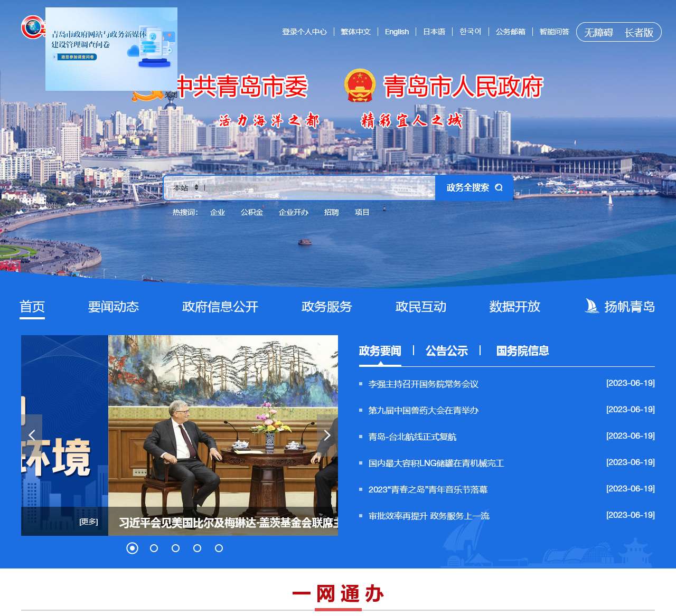Switch to the 公告公示 tab
Screen dimensions: 676x616
pyautogui.click(x=446, y=351)
